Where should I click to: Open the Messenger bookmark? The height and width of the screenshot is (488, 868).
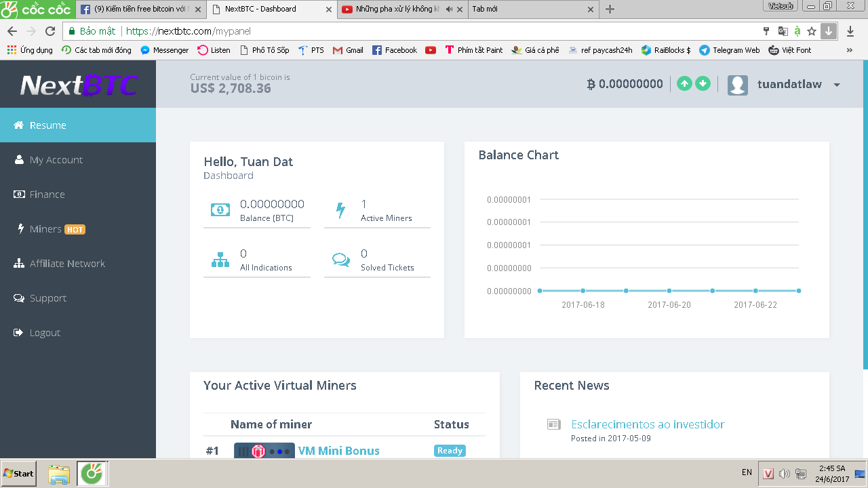click(x=164, y=50)
